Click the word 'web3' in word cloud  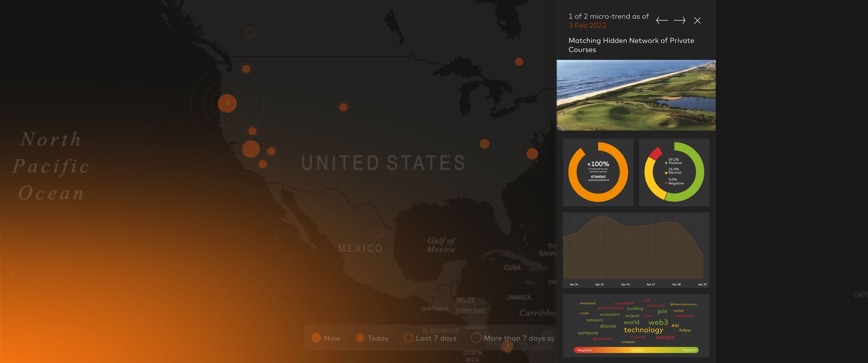[658, 322]
